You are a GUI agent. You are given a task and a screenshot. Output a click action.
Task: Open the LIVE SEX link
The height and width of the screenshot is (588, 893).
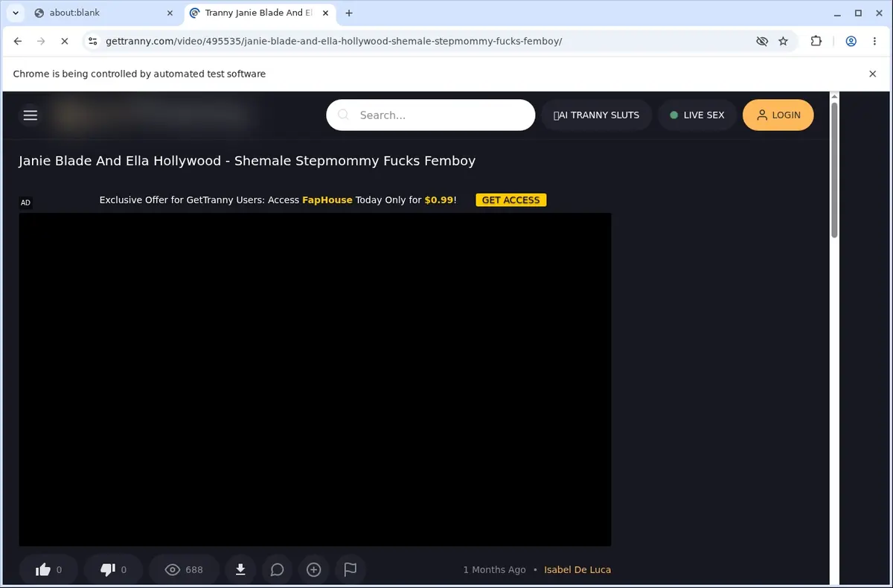pyautogui.click(x=697, y=115)
